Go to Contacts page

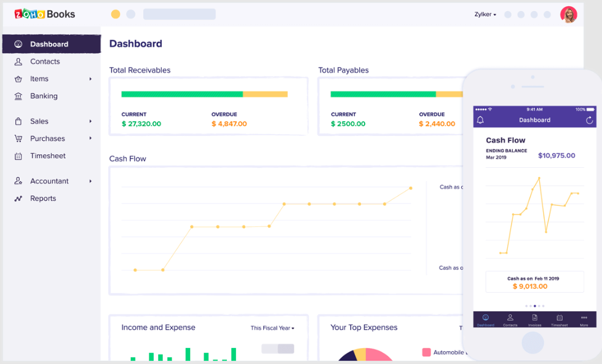point(45,61)
